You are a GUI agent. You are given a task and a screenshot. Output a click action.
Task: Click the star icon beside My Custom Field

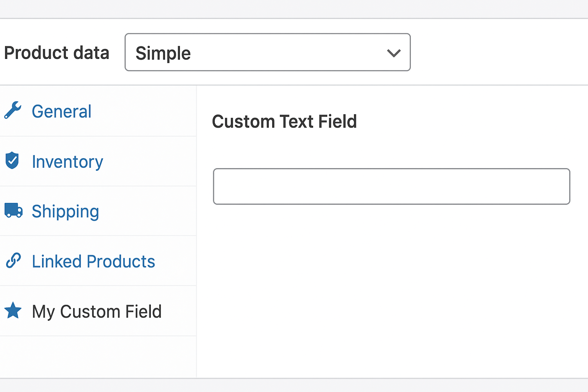click(13, 310)
